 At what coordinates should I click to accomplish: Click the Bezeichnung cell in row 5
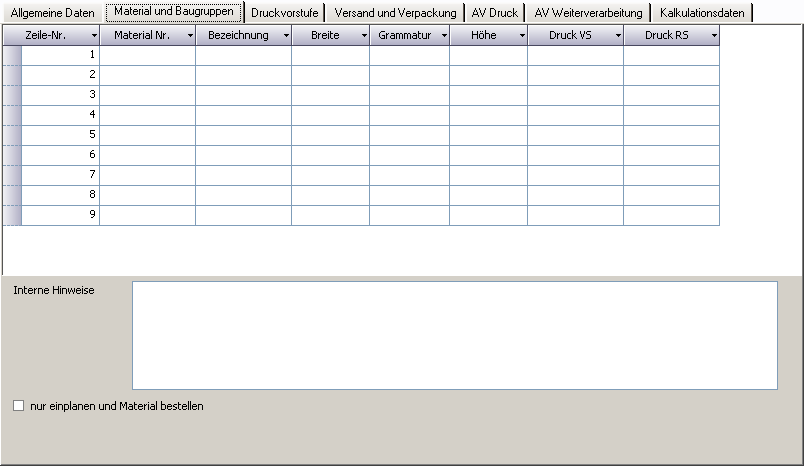pyautogui.click(x=243, y=135)
